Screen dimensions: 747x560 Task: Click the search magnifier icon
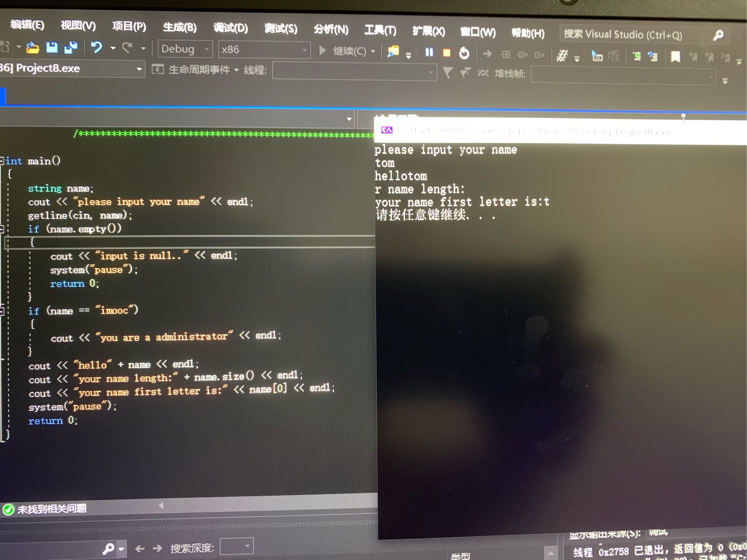click(718, 35)
